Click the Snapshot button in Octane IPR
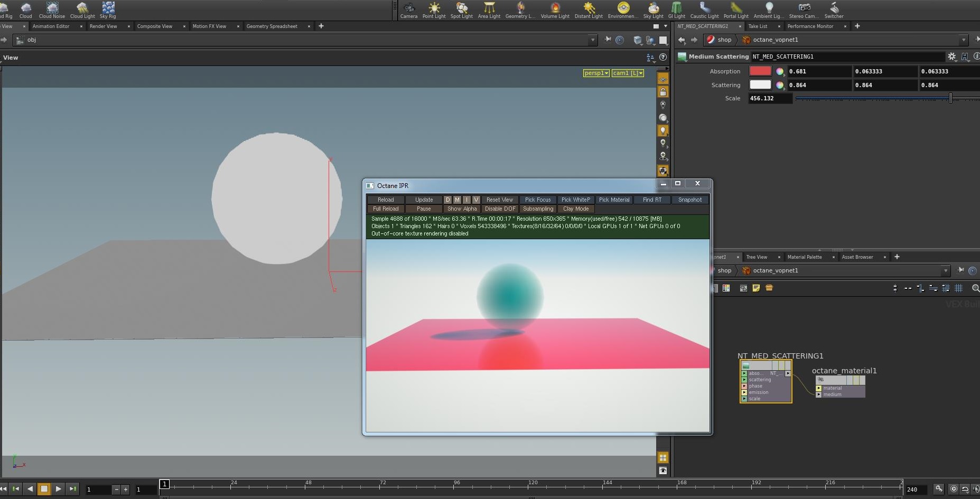Screen dimensions: 980x499 pyautogui.click(x=689, y=200)
